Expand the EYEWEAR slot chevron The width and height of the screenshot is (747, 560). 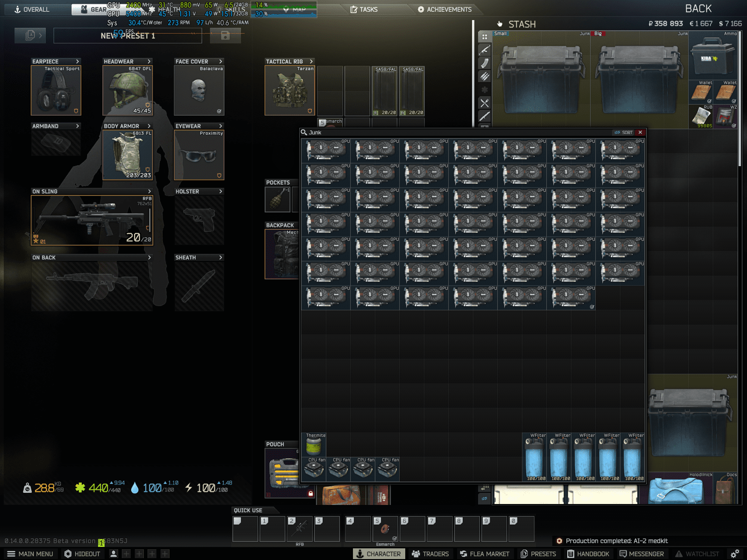[x=221, y=126]
